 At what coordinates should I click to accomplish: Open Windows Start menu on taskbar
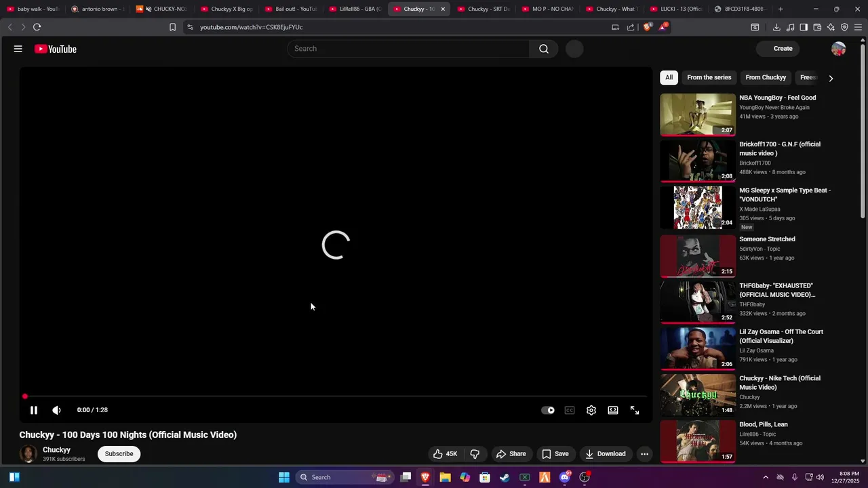click(284, 477)
